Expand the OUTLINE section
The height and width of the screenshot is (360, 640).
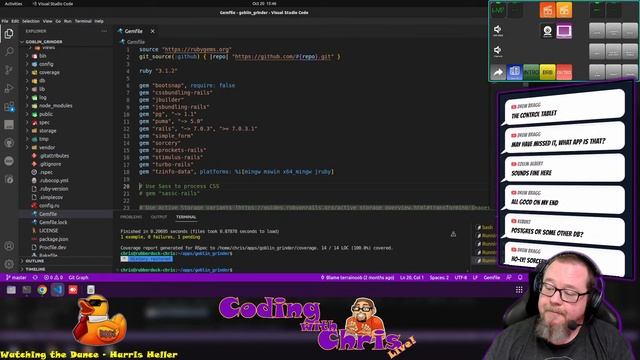(x=35, y=261)
